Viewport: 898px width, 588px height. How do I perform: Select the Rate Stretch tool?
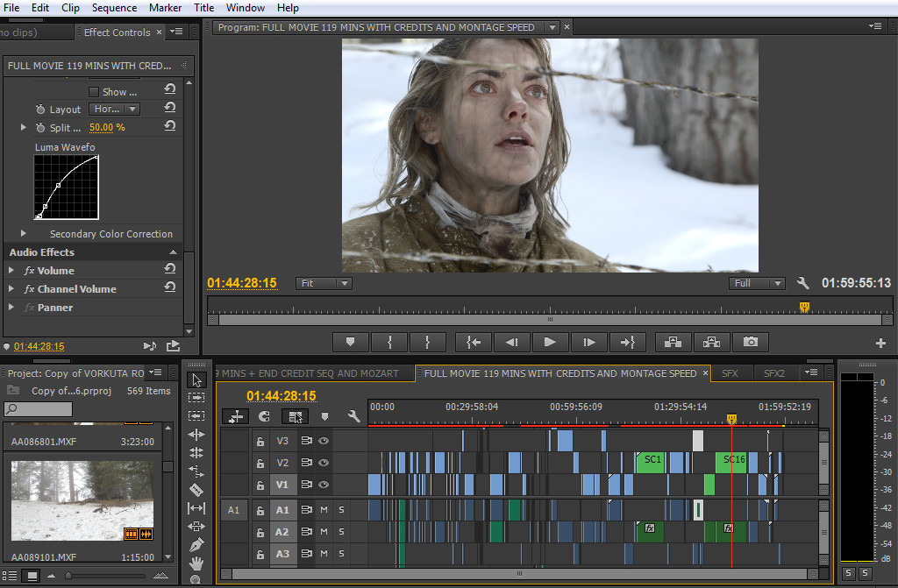[x=196, y=471]
